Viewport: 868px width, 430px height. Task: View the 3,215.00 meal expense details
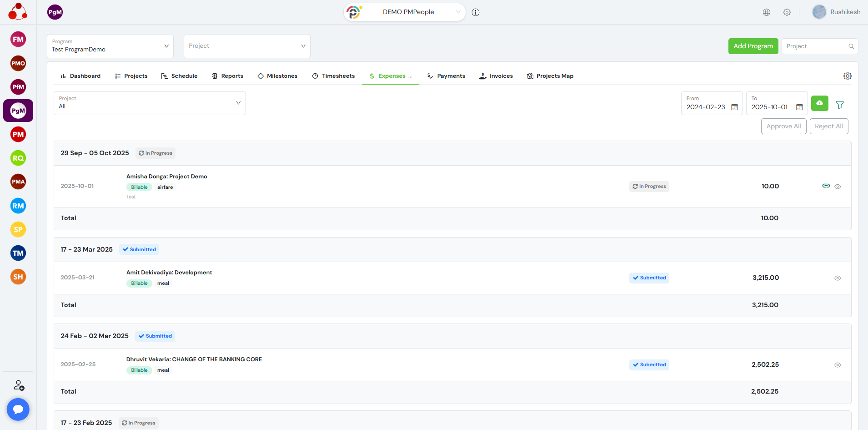(x=837, y=278)
